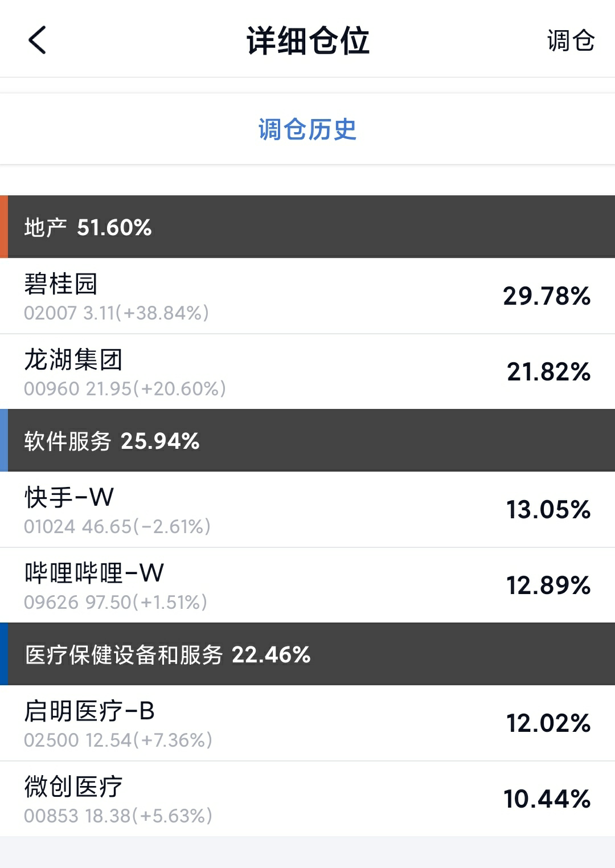
Task: Select the 医疗保健设备和服务 22.46% sector header
Action: [168, 654]
